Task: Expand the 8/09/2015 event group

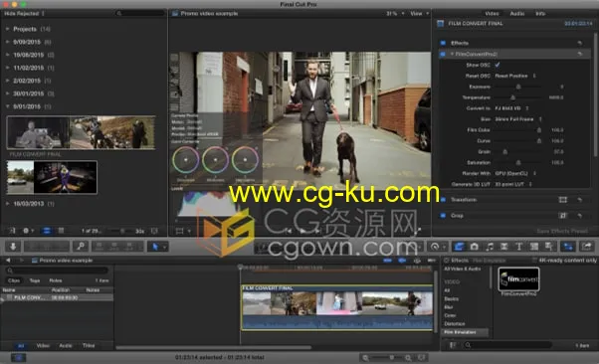Action: click(7, 42)
